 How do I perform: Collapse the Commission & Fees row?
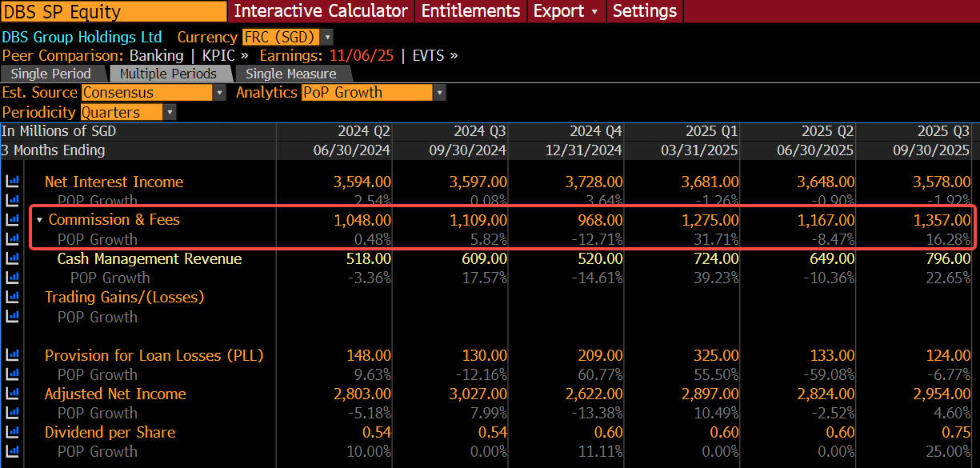[x=39, y=220]
